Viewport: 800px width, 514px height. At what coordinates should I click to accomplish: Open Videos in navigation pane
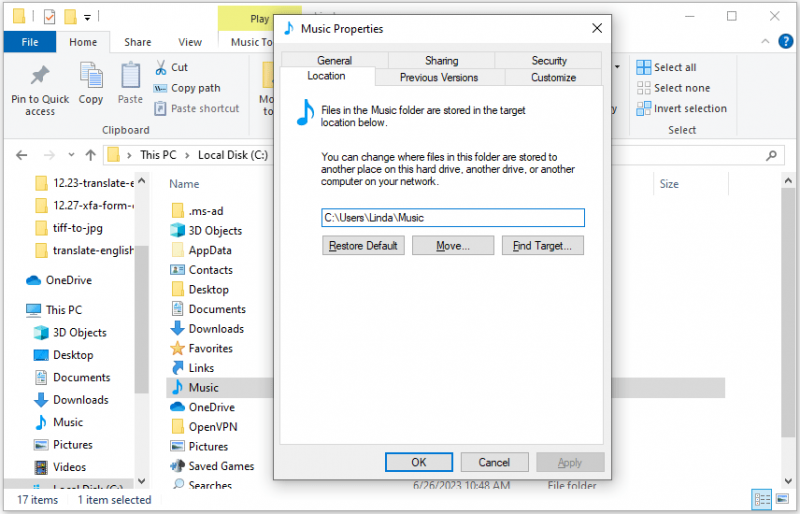pos(60,467)
